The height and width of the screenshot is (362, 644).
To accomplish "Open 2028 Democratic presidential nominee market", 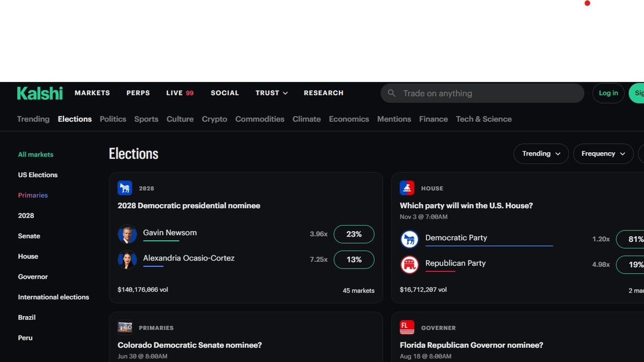I will [189, 205].
